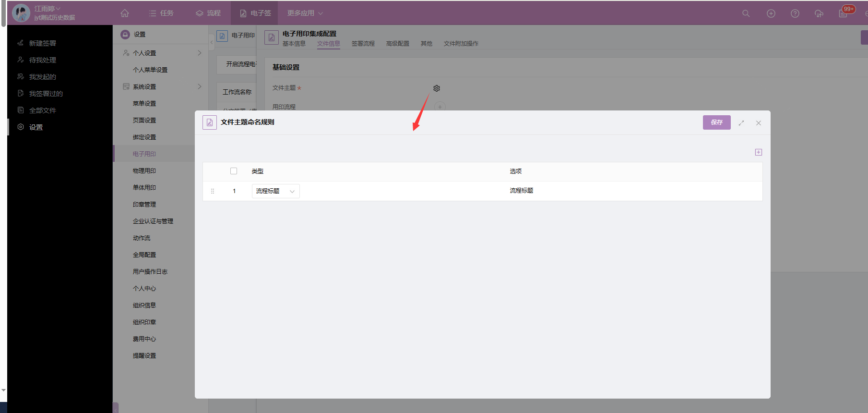The height and width of the screenshot is (413, 868).
Task: Click the home icon in top bar
Action: (125, 13)
